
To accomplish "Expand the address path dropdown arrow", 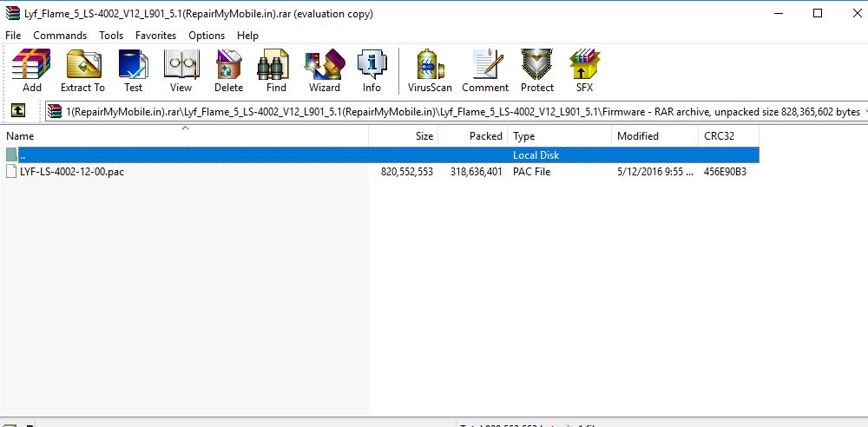I will pyautogui.click(x=865, y=112).
